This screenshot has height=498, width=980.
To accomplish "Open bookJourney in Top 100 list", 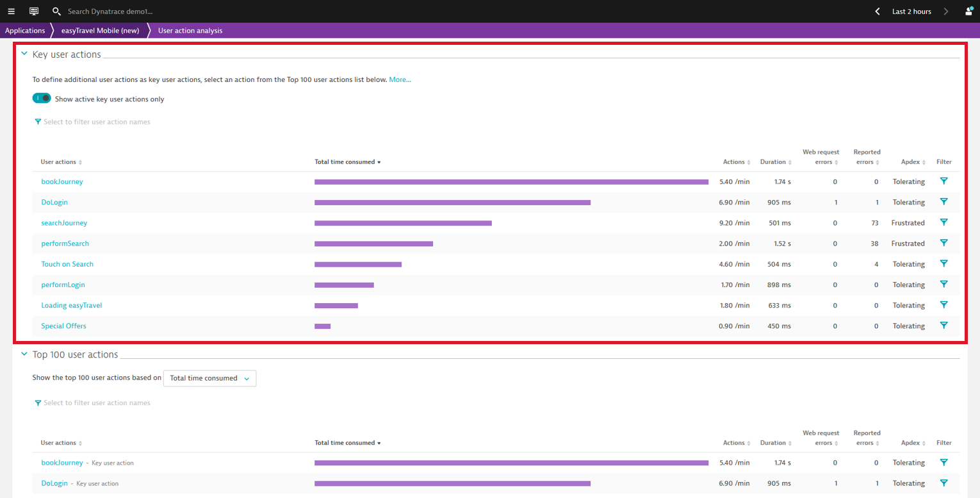I will 62,462.
